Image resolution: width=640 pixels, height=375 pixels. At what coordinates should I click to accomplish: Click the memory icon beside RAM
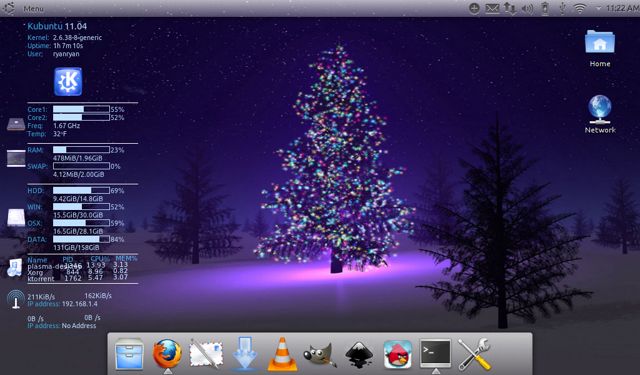click(x=16, y=158)
